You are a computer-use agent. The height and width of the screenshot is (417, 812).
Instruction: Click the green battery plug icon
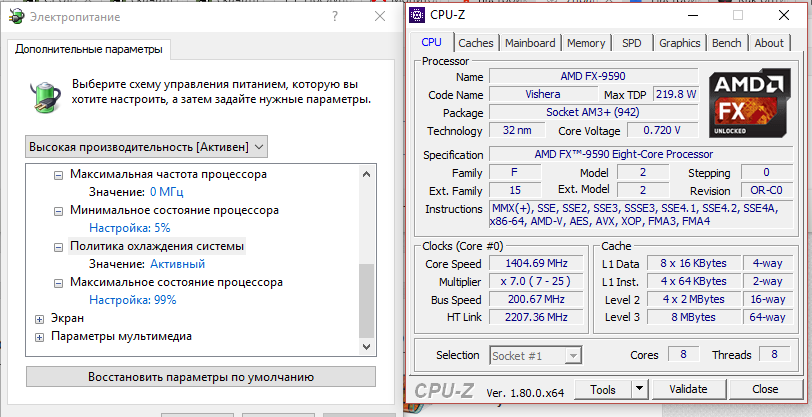[46, 96]
